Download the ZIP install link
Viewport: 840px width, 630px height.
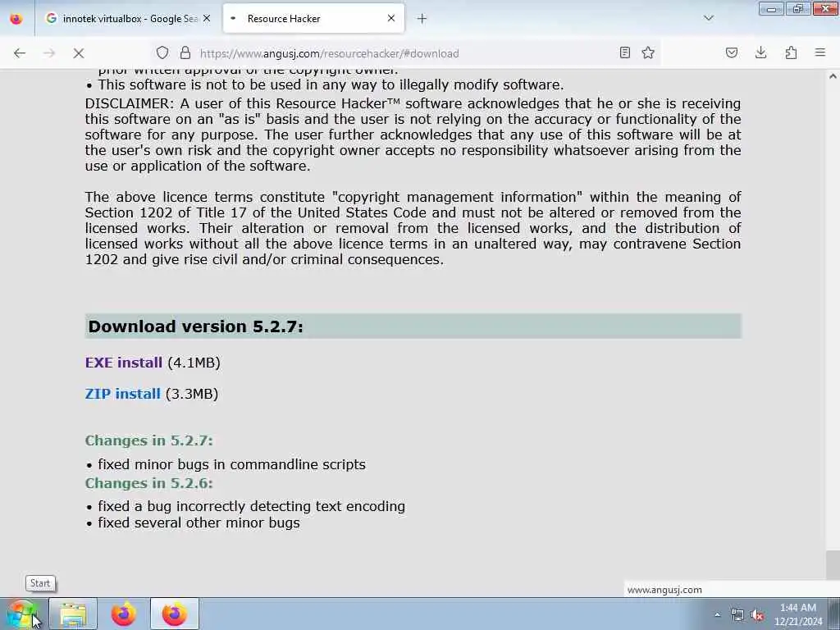pyautogui.click(x=123, y=394)
